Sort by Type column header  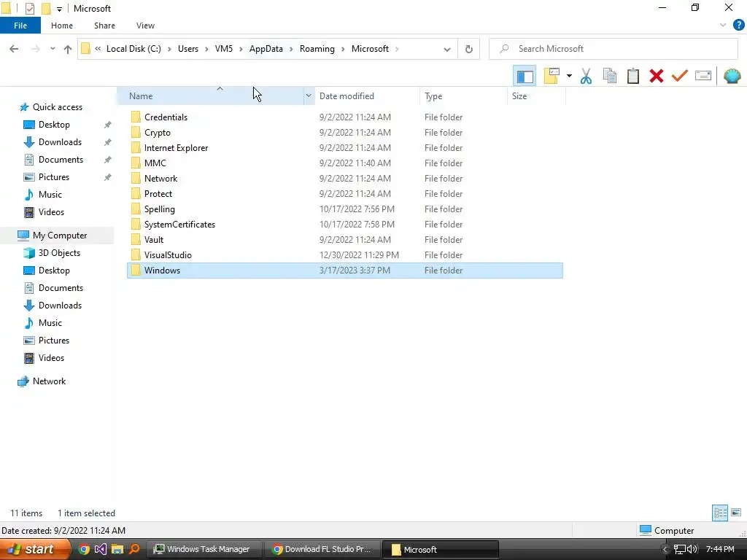pyautogui.click(x=463, y=96)
